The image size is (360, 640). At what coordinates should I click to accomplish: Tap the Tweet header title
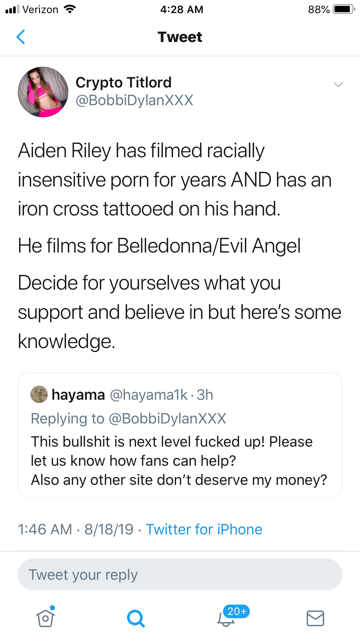tap(180, 37)
